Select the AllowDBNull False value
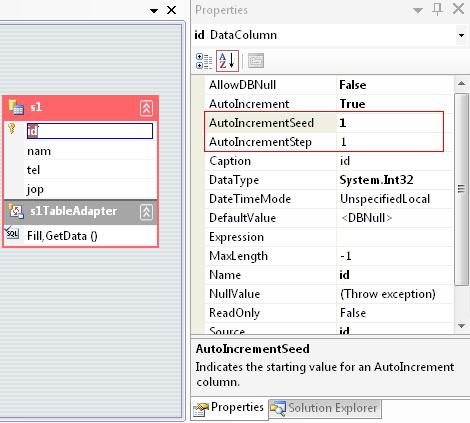470x423 pixels. click(394, 85)
